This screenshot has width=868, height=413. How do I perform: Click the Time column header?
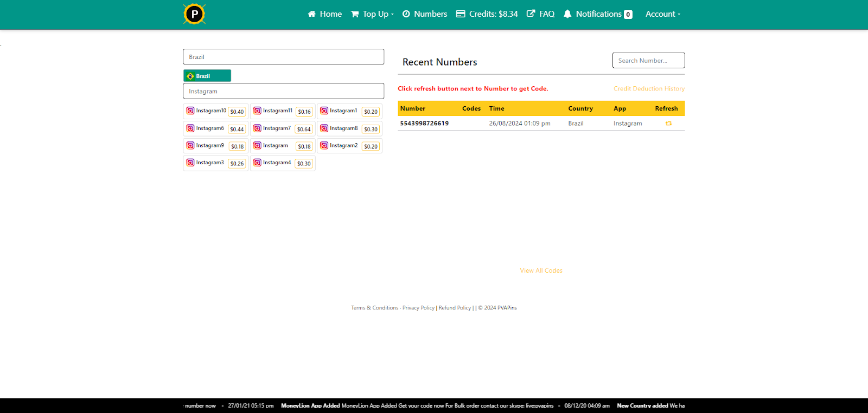point(496,108)
